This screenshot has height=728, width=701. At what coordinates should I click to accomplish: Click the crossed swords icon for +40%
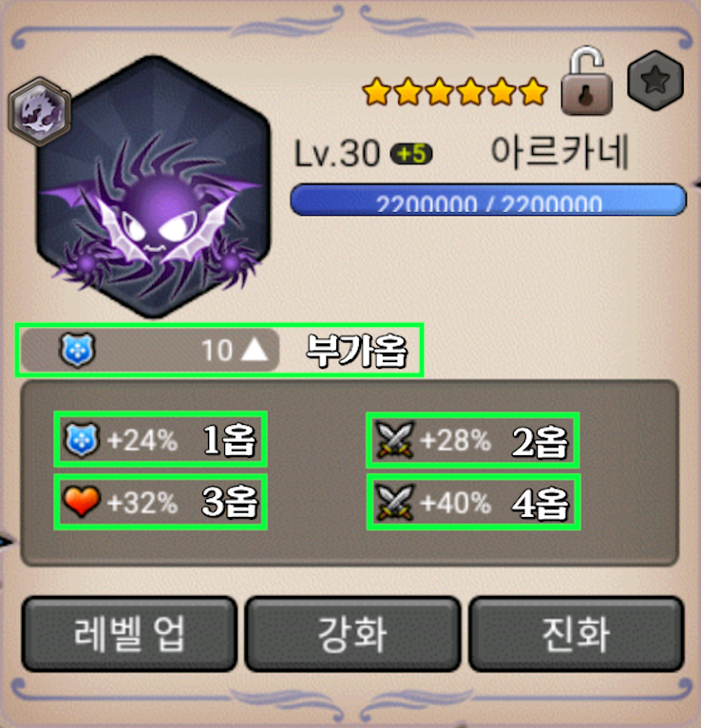tap(394, 503)
